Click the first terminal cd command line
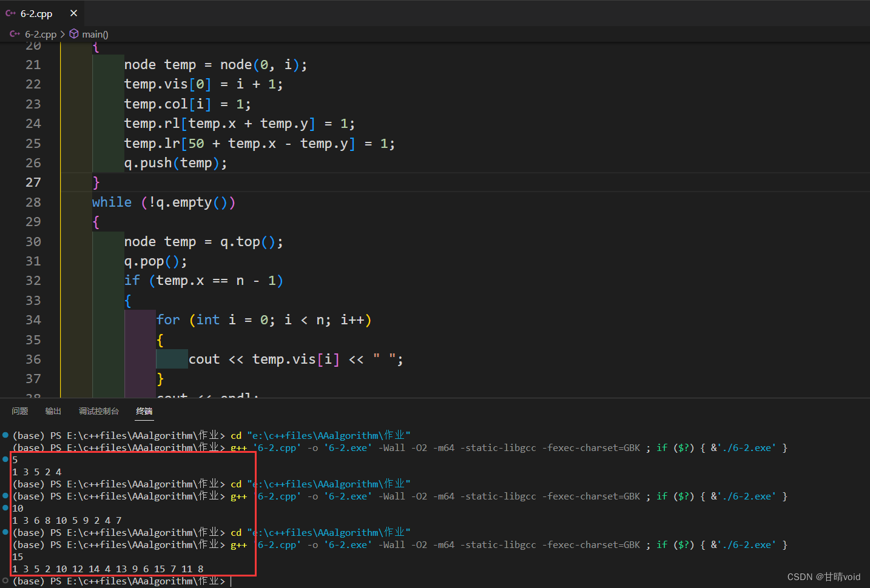 click(x=212, y=436)
